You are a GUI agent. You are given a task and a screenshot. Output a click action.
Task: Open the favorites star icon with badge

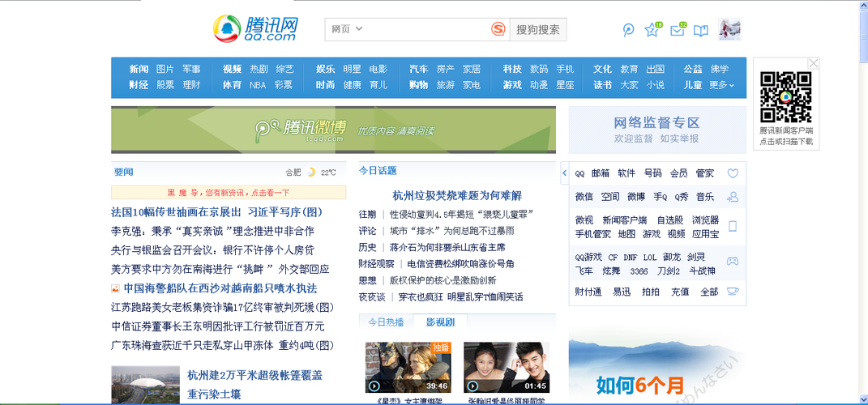coord(652,30)
